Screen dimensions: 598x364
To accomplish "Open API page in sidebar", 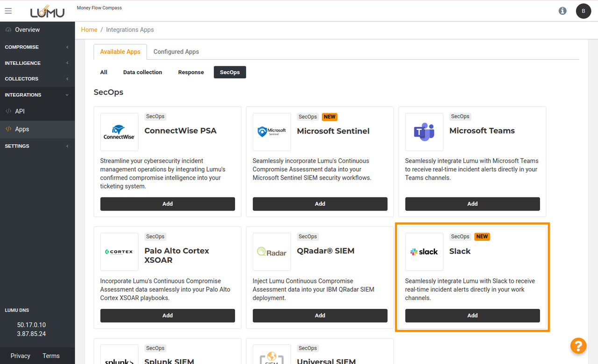I will point(20,112).
